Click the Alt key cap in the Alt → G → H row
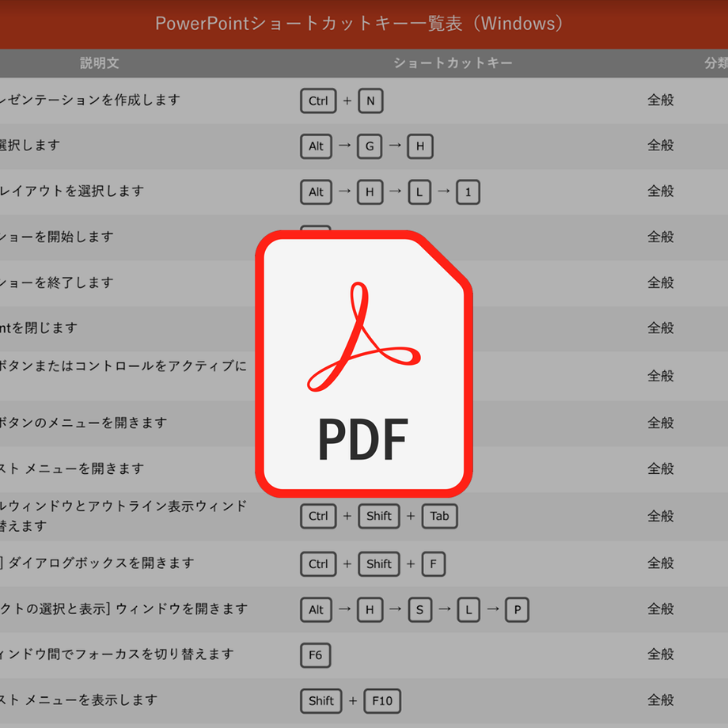 tap(316, 146)
